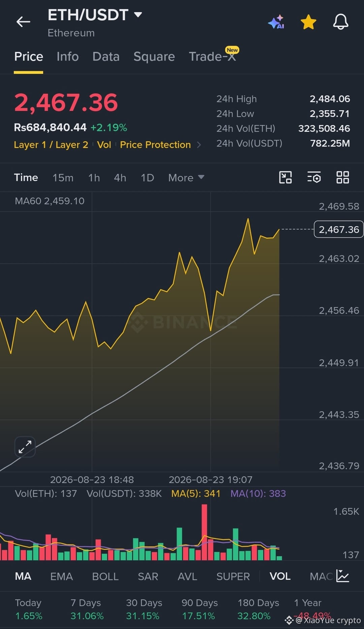The height and width of the screenshot is (629, 364).
Task: Toggle the BOLL indicator
Action: point(105,576)
